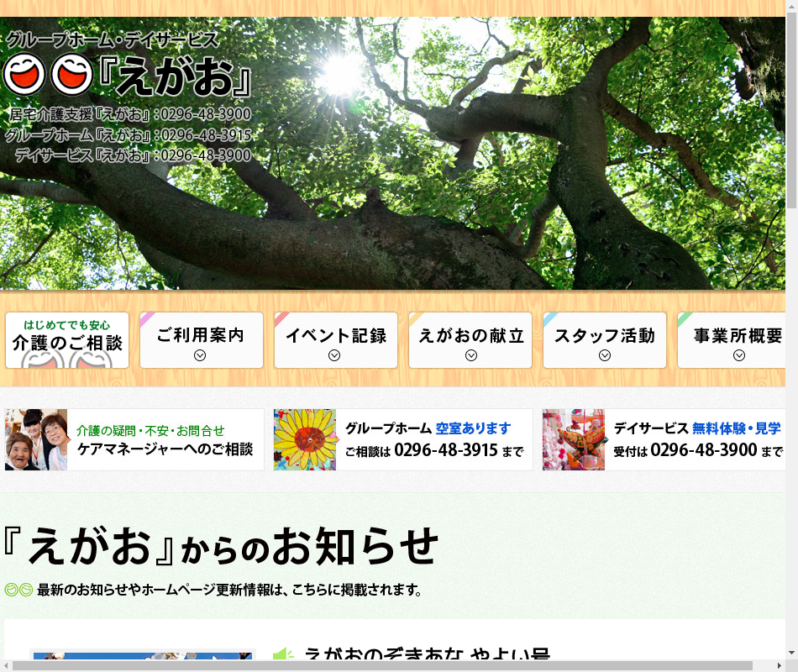Open the えがおのぞきあな article heading
798x672 pixels.
[x=427, y=655]
